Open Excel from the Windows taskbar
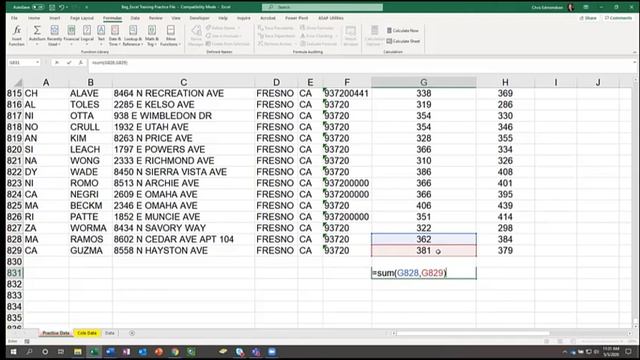The height and width of the screenshot is (360, 640). pyautogui.click(x=93, y=351)
